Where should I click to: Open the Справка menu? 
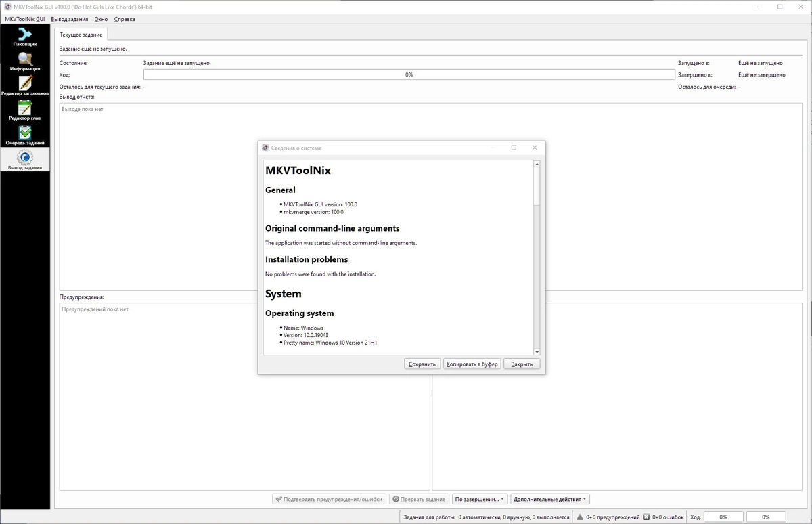(x=125, y=19)
